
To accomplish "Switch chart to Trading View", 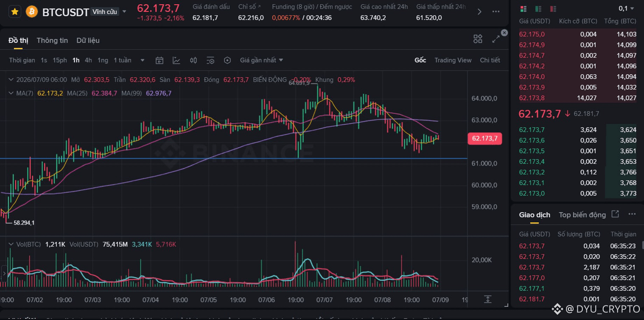I will [453, 60].
